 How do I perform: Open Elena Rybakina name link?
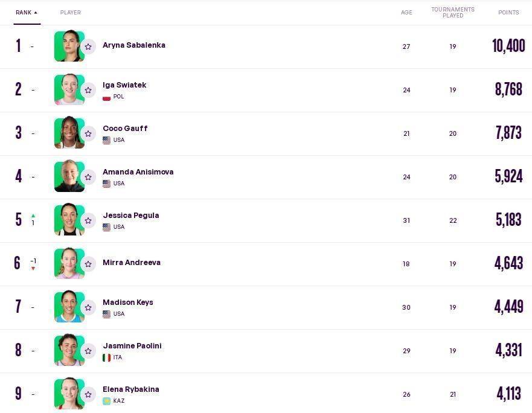(130, 389)
